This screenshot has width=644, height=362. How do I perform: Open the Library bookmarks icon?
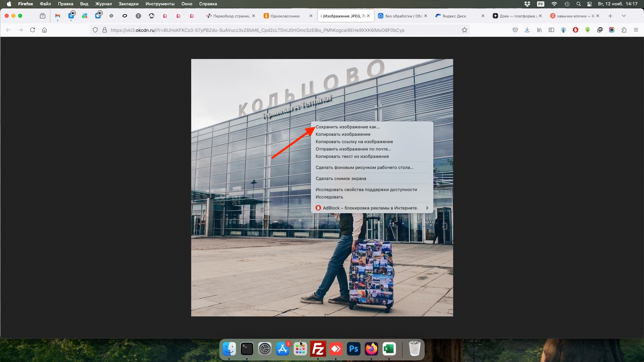coord(539,30)
